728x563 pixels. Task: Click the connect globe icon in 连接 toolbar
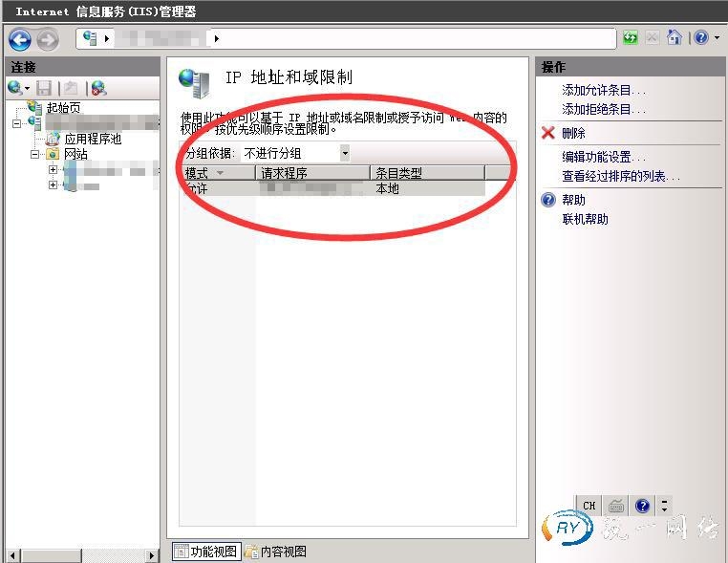(15, 88)
